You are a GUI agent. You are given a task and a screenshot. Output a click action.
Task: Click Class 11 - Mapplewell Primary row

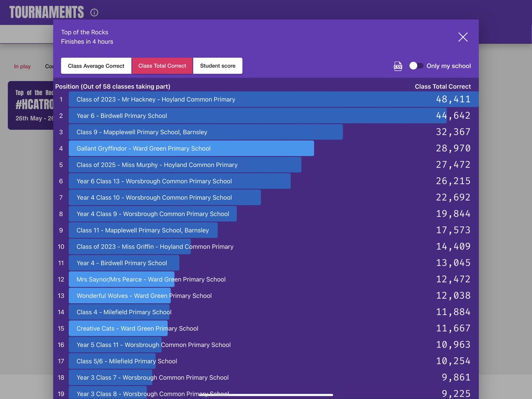tap(266, 230)
